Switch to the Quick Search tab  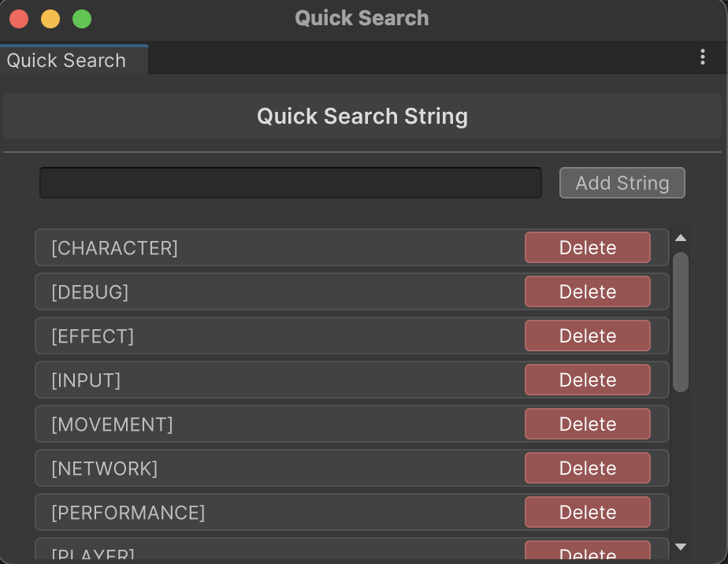pos(66,60)
